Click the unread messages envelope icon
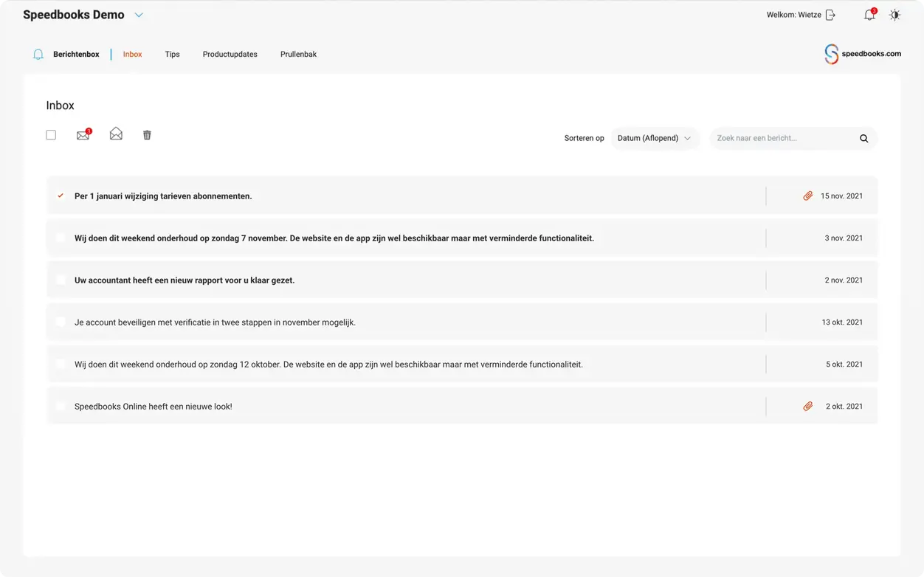924x577 pixels. pyautogui.click(x=83, y=135)
